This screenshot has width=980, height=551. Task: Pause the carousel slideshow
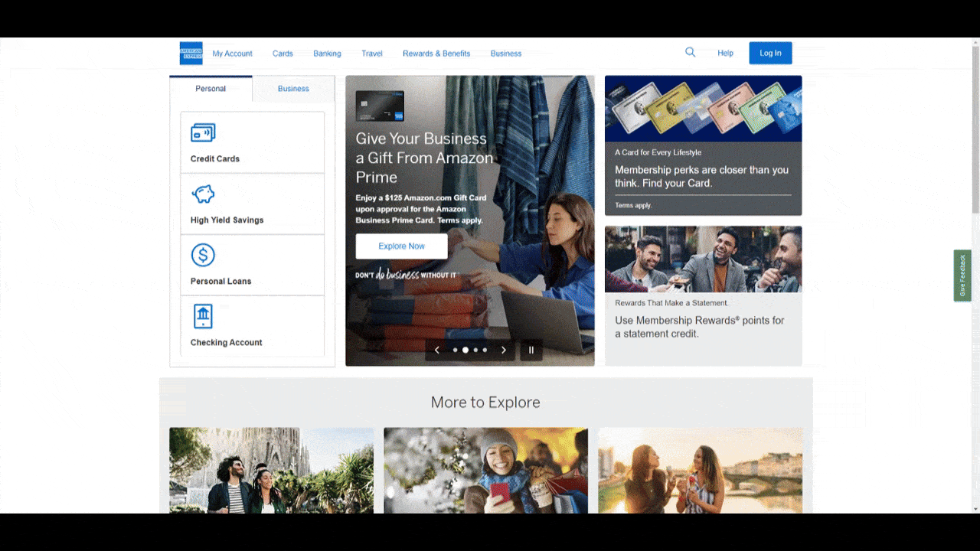click(x=531, y=350)
